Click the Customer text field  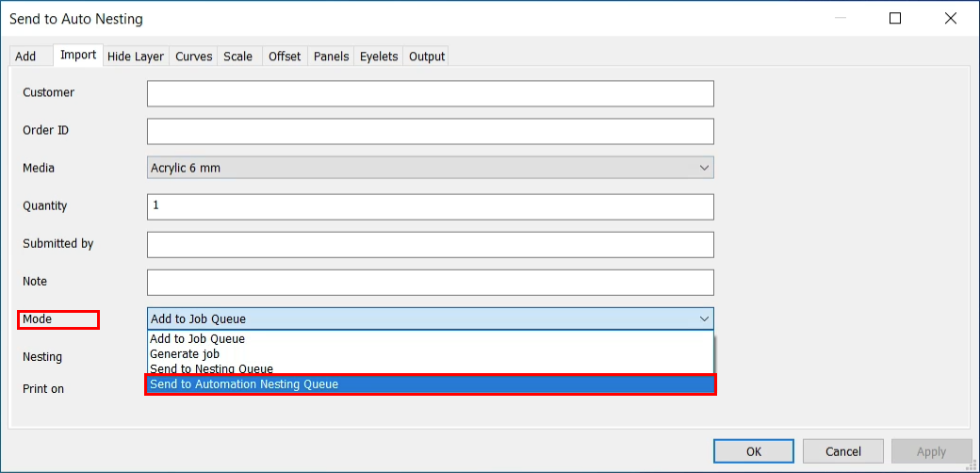430,93
